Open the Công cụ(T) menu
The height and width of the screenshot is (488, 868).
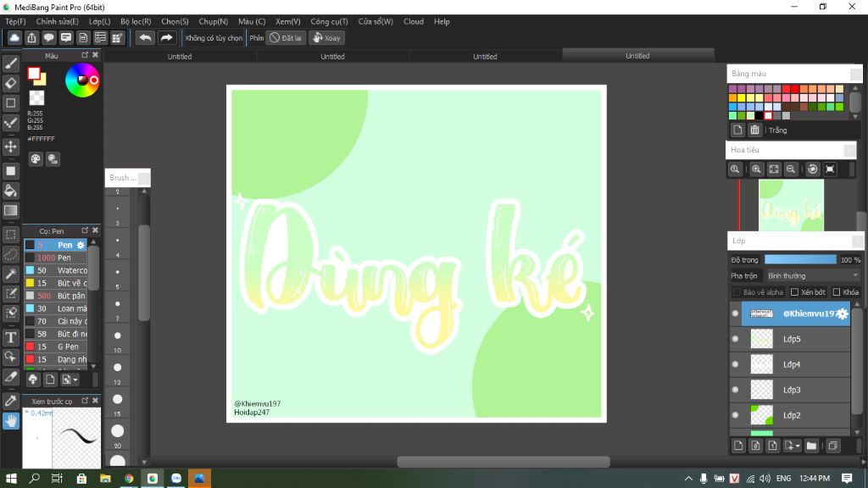coord(329,21)
